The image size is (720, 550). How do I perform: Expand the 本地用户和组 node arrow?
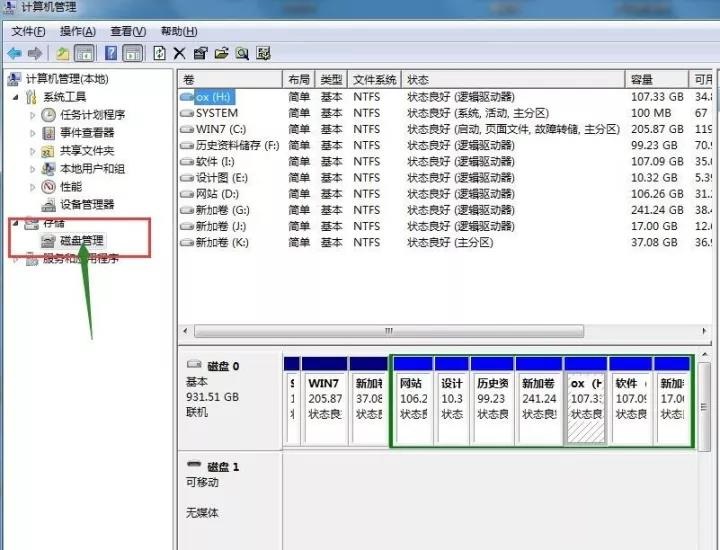33,169
